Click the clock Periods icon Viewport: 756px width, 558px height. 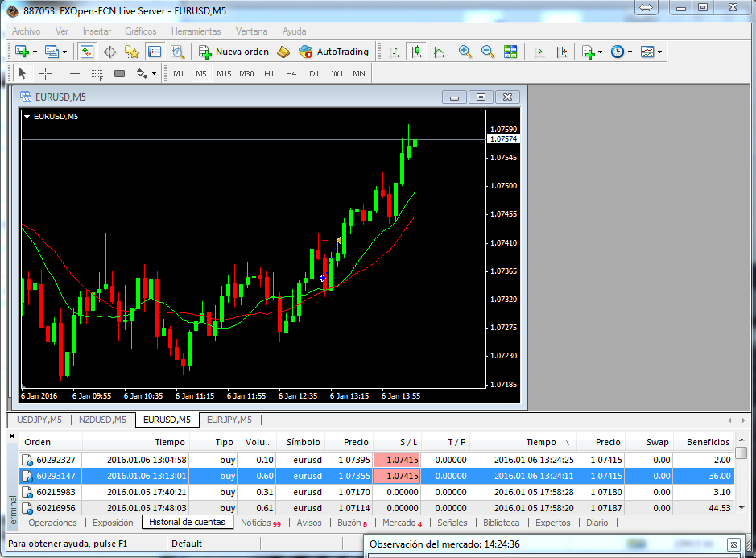click(618, 52)
